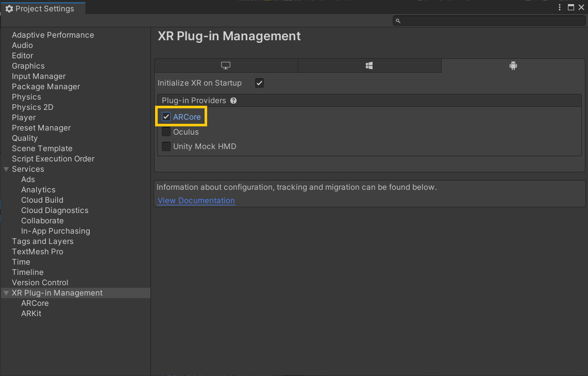Open Cloud Diagnostics under Services
588x376 pixels.
55,210
